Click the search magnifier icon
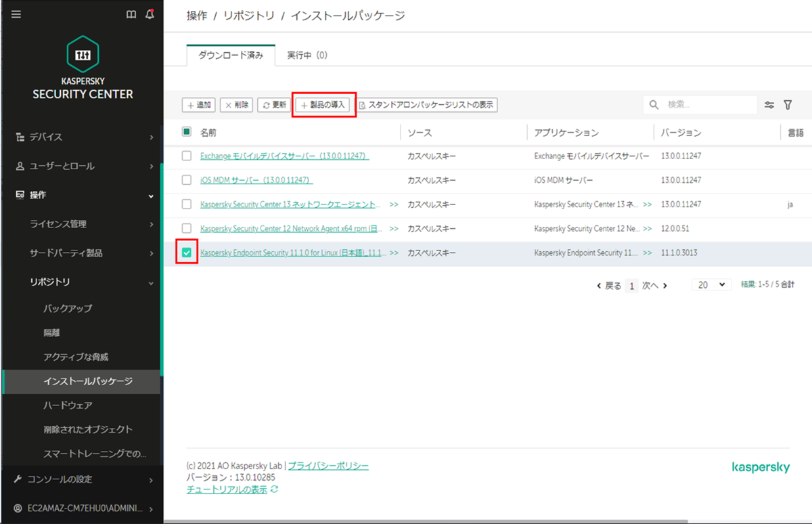The image size is (812, 524). (654, 105)
